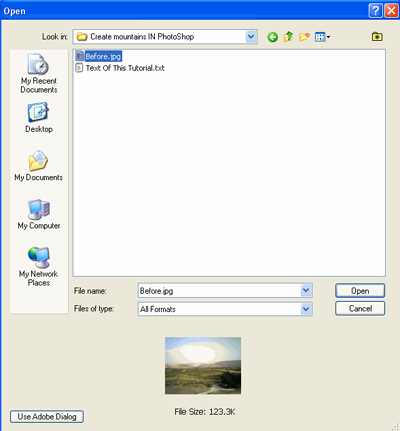Click inside the File name input field

coord(220,291)
